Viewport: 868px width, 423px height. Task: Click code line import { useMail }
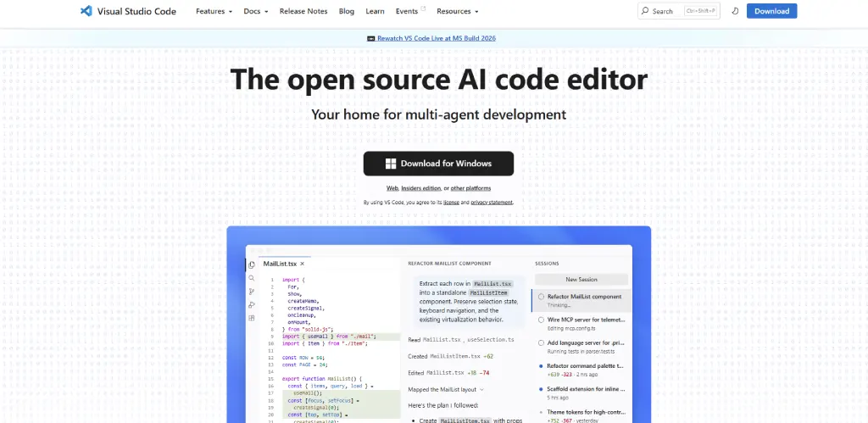coord(330,337)
